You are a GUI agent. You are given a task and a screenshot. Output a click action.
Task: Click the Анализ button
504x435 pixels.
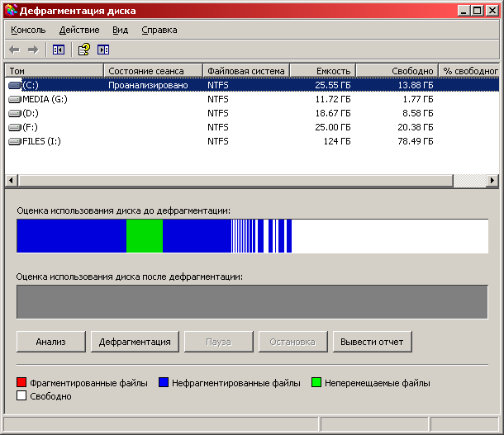click(x=50, y=342)
